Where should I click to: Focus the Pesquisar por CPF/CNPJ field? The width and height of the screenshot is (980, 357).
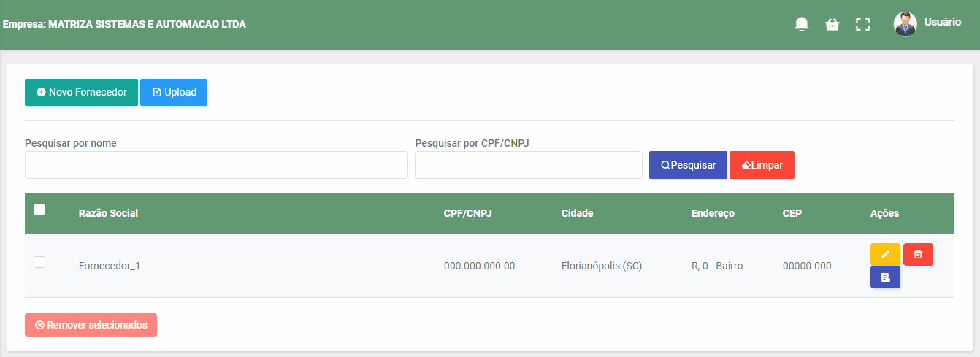[529, 165]
